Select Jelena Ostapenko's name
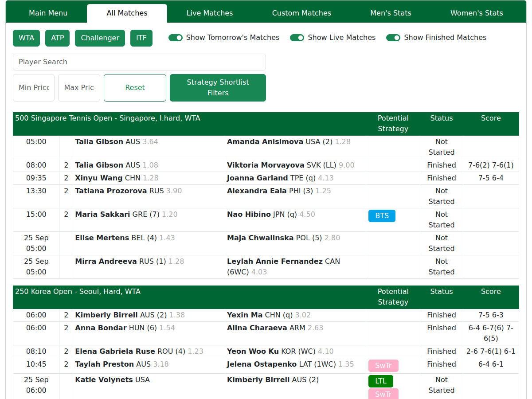Image resolution: width=532 pixels, height=399 pixels. coord(262,364)
